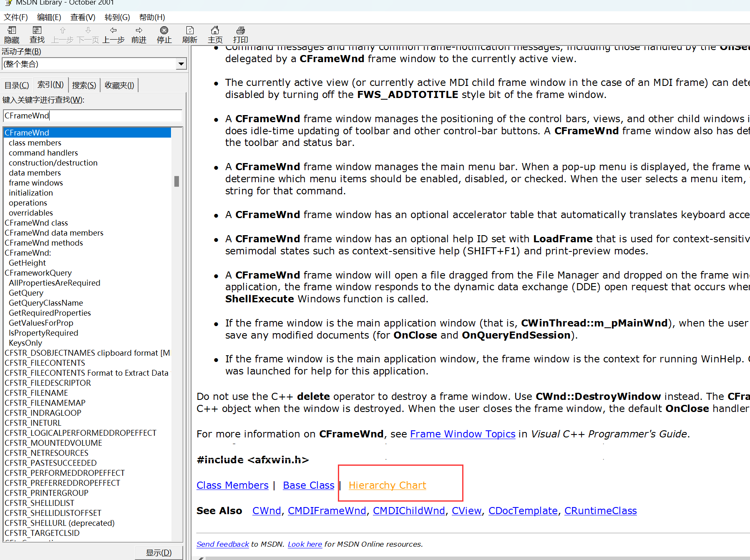Select 'GetQueryClassName' index entry
This screenshot has width=750, height=560.
point(46,303)
